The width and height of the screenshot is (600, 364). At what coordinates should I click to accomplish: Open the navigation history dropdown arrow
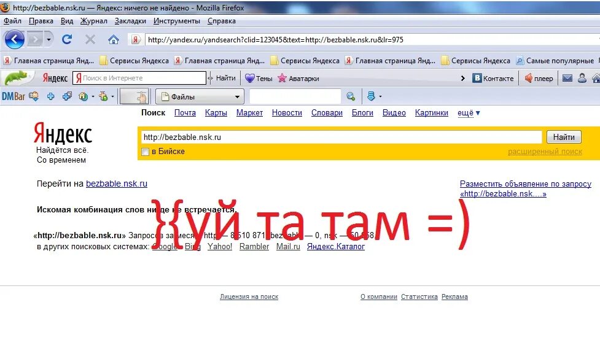click(49, 39)
